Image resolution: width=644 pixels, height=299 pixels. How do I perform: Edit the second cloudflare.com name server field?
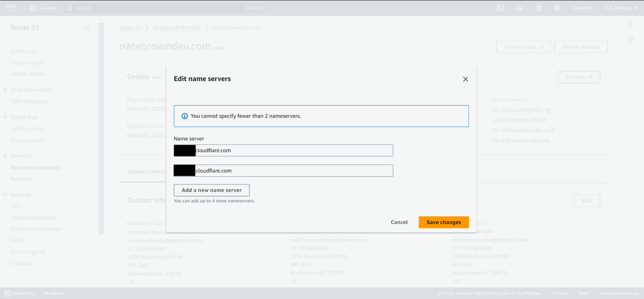click(x=283, y=170)
